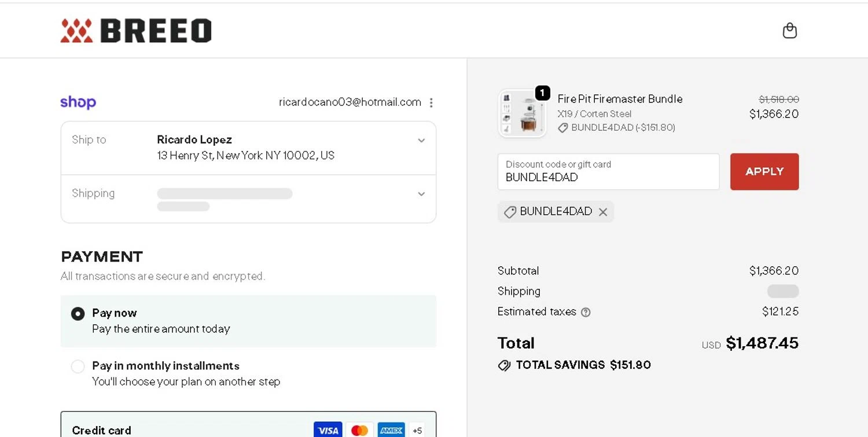Click the strikethrough price $1,518.00
Screen dimensions: 868x437
779,100
